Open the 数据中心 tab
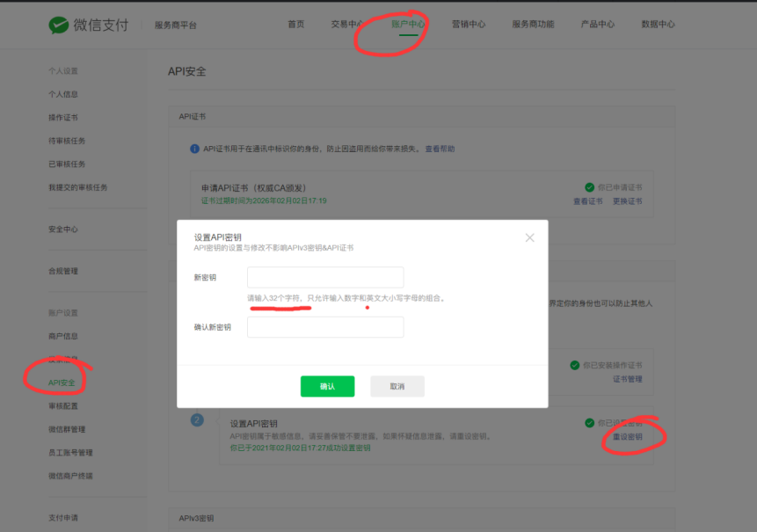757x532 pixels. [x=658, y=24]
